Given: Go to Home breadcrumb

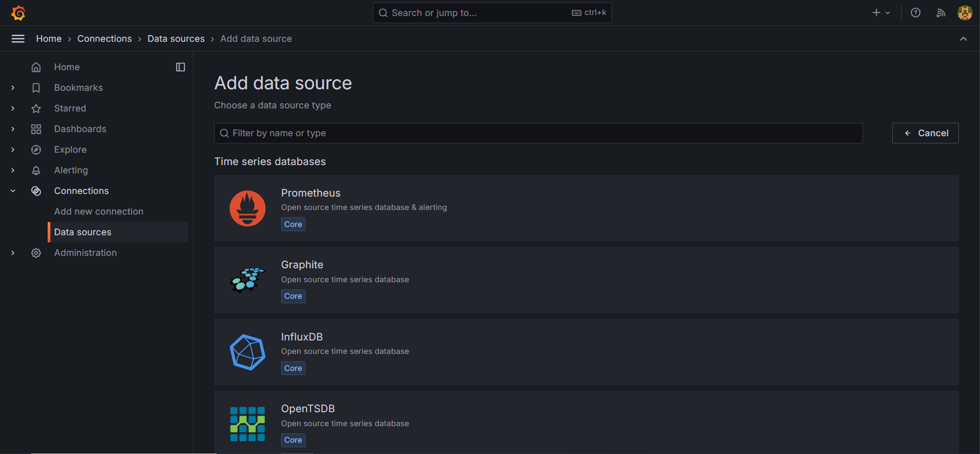Looking at the screenshot, I should (49, 39).
